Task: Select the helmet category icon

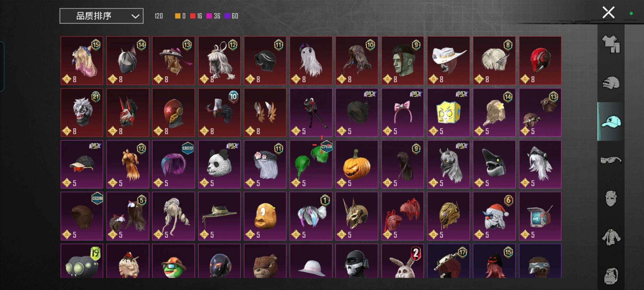Action: pyautogui.click(x=611, y=83)
